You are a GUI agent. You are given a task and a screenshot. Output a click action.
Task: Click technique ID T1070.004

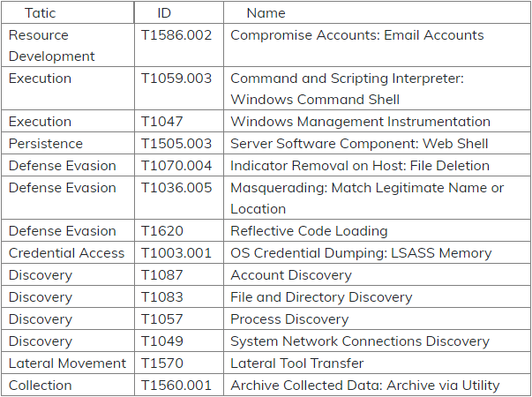[x=176, y=166]
